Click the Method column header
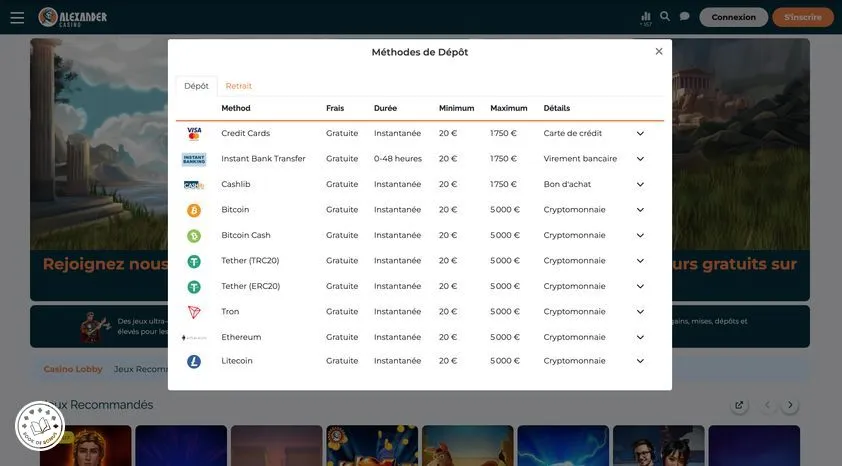 [236, 108]
